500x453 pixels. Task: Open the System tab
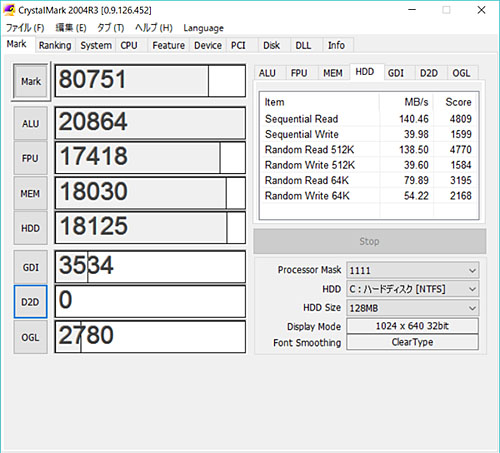point(96,45)
